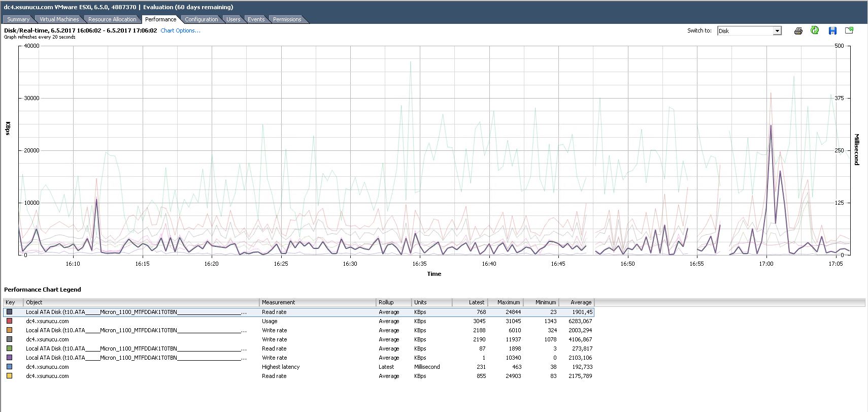Screen dimensions: 868x412
Task: Open the Virtual Machines tab
Action: (x=59, y=19)
